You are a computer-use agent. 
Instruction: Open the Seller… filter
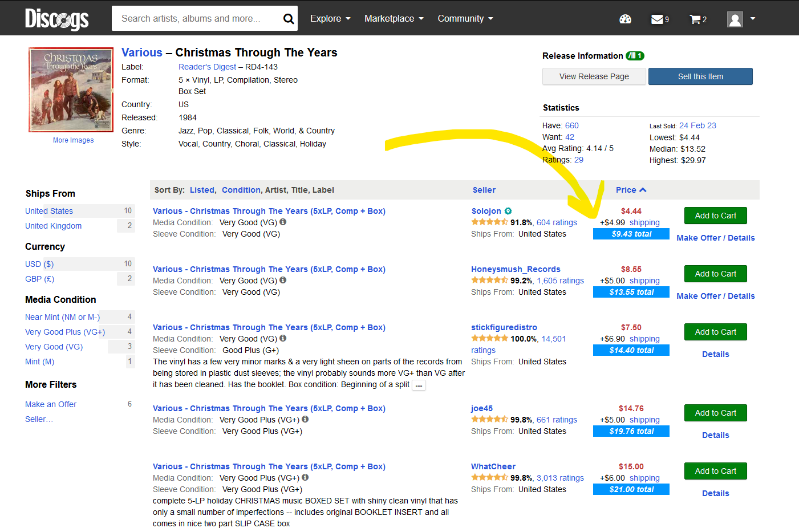pyautogui.click(x=39, y=419)
